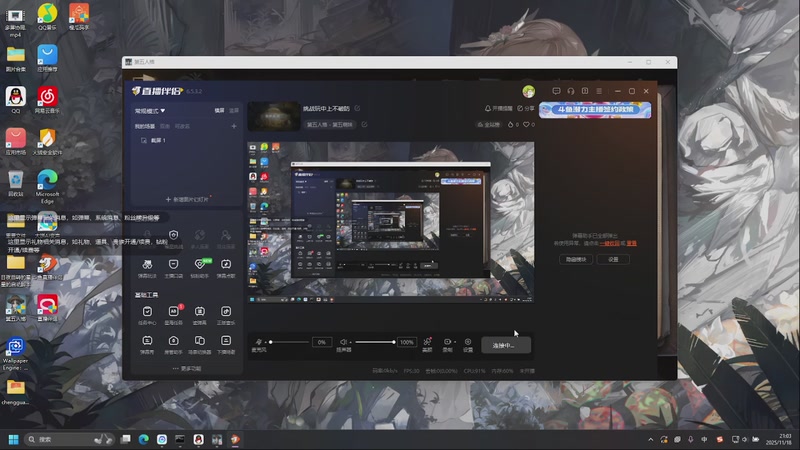Click the user avatar in title bar

pos(529,91)
